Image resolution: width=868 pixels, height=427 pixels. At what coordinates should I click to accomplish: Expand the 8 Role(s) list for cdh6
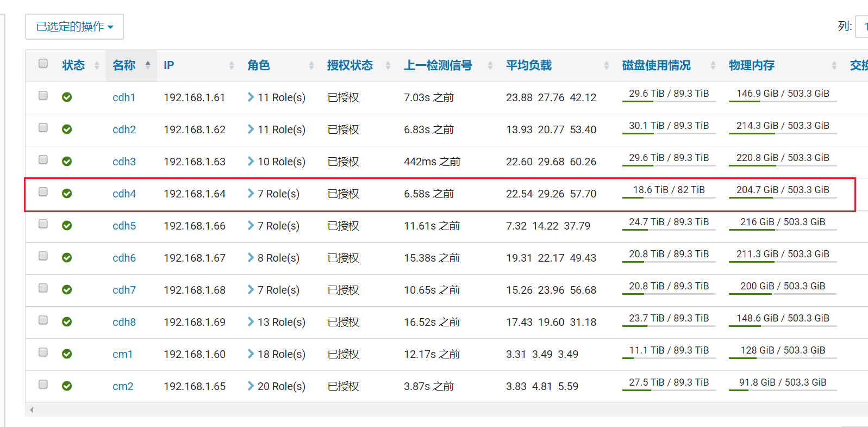coord(273,258)
